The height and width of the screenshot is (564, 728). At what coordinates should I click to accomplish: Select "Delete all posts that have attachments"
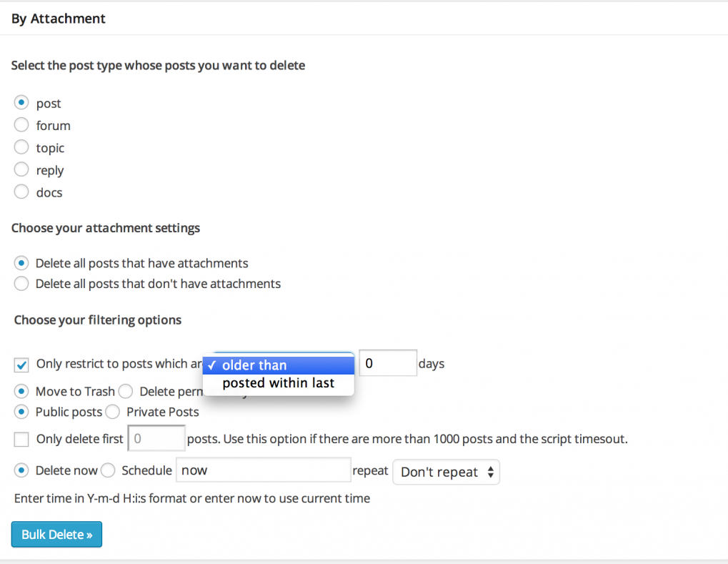(x=21, y=263)
